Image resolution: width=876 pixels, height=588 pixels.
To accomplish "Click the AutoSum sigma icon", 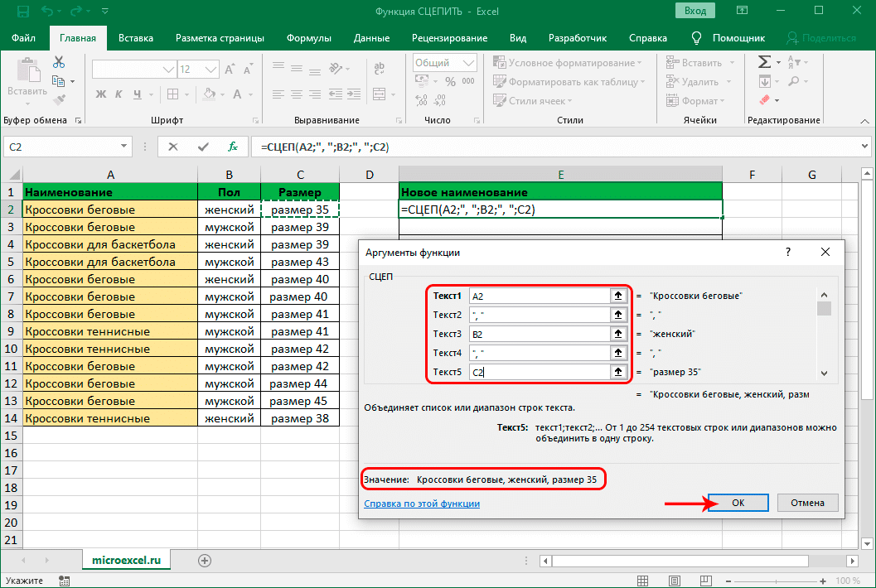I will tap(764, 63).
